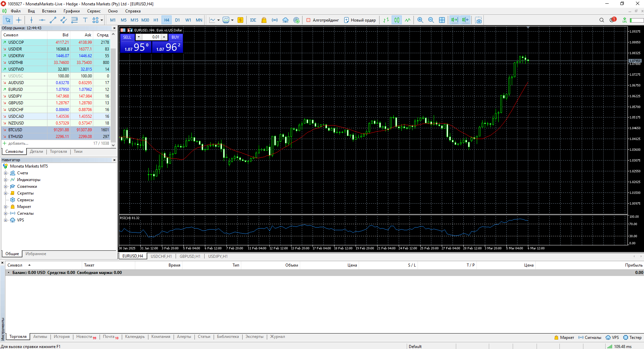Screen dimensions: 644x349
Task: Switch timeframe to M15
Action: (x=134, y=20)
